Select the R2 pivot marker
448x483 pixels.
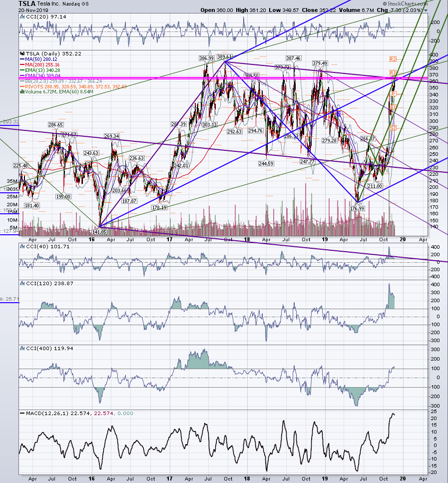[393, 59]
